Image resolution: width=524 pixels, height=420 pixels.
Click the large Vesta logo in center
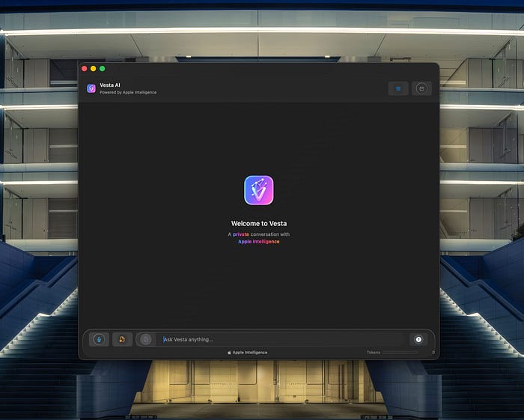[259, 190]
